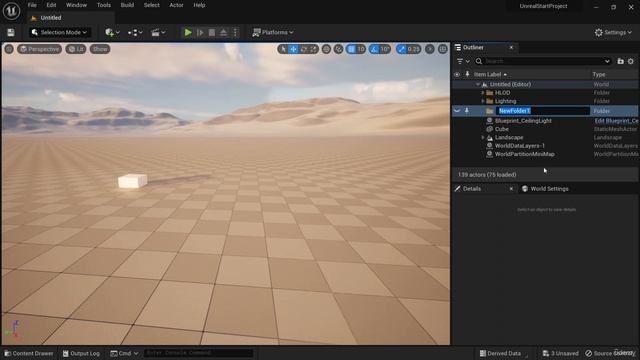The width and height of the screenshot is (640, 360).
Task: Open the rotation snap value 10°
Action: click(x=385, y=49)
